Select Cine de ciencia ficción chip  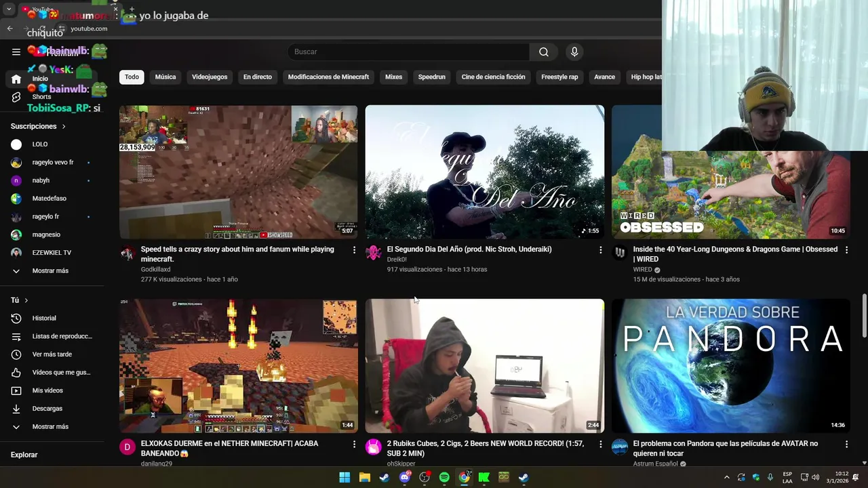[494, 77]
